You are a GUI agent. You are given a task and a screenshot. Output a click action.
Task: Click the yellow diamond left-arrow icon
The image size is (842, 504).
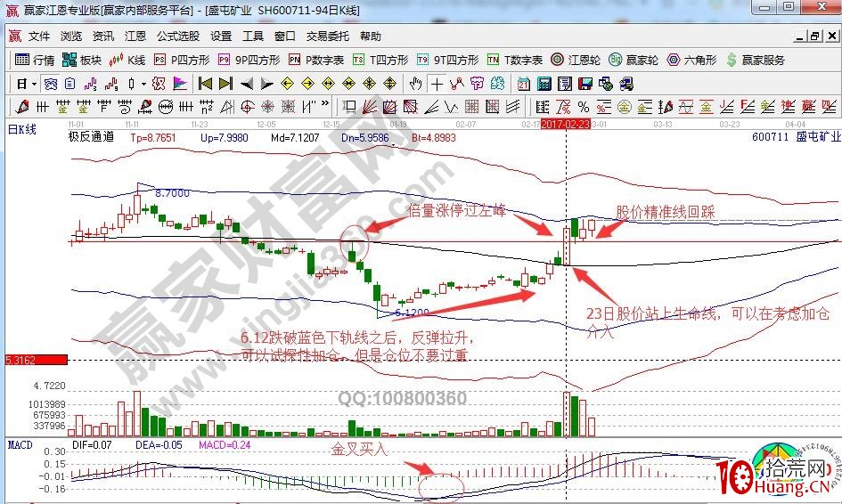(x=287, y=84)
